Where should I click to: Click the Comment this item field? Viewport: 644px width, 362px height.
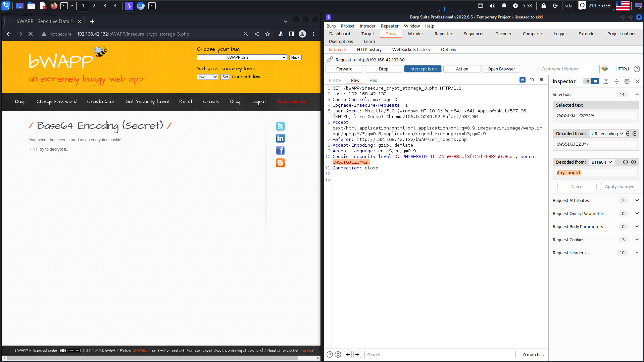pyautogui.click(x=568, y=69)
